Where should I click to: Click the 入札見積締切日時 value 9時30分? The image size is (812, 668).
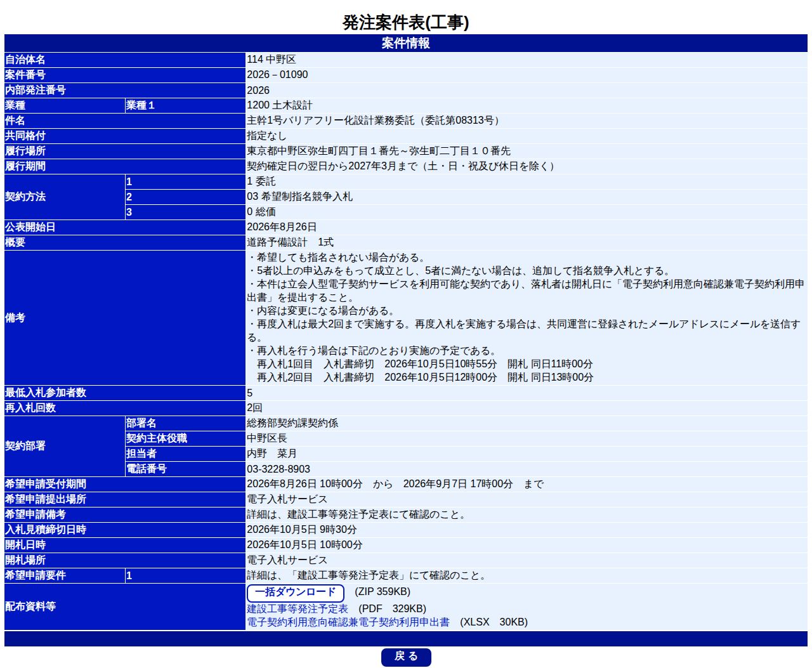coord(302,529)
